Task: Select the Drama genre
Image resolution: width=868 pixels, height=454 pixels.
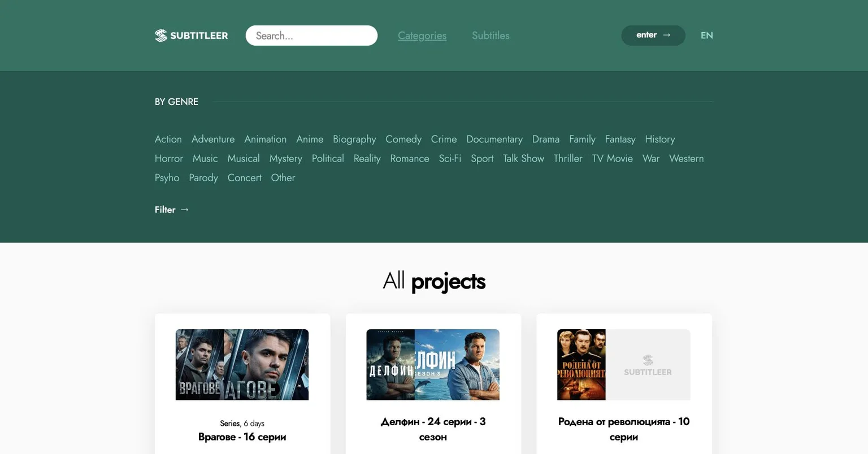Action: point(546,139)
